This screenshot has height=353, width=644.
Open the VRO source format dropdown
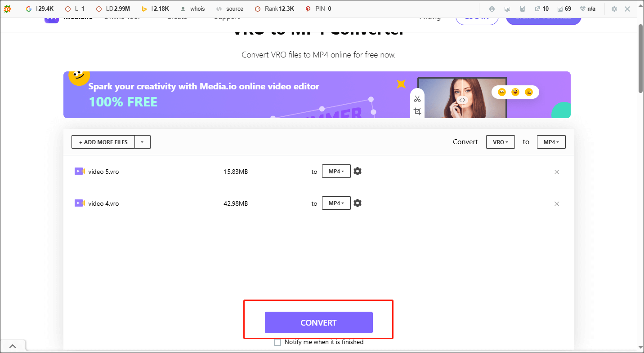click(x=501, y=142)
